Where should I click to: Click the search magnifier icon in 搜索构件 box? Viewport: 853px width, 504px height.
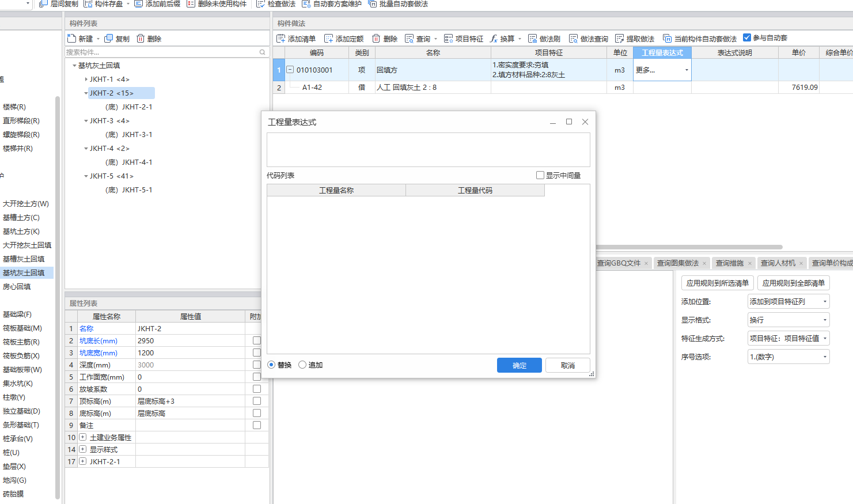[263, 52]
